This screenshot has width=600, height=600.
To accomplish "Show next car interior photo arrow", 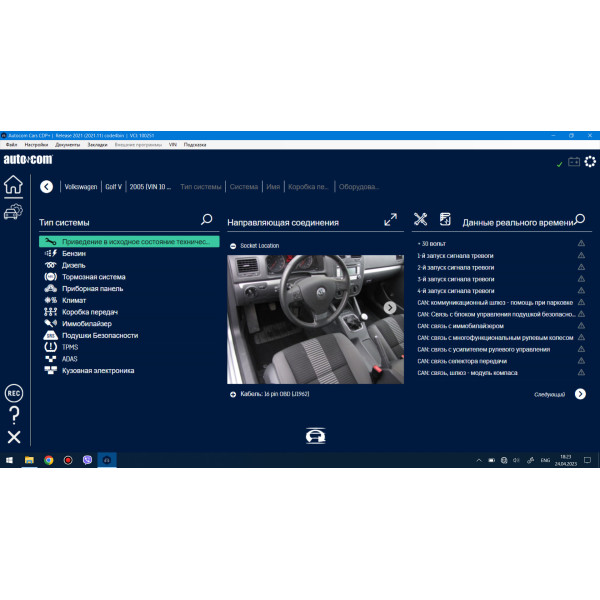I will [x=390, y=308].
